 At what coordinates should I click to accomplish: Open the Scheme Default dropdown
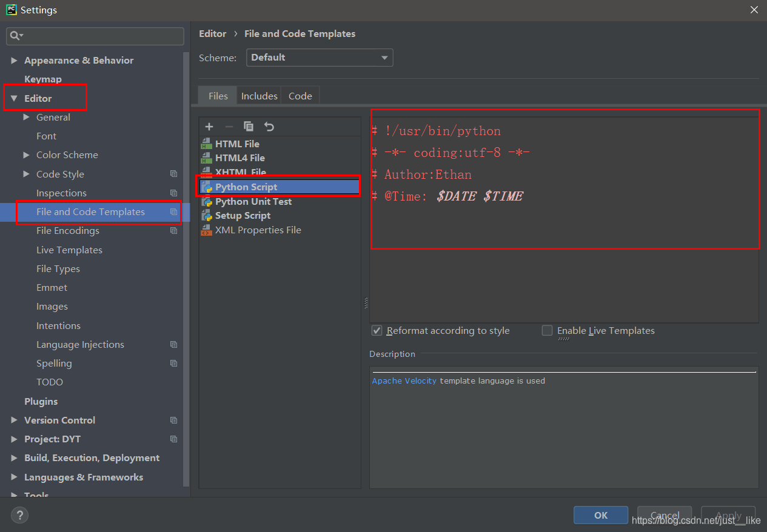click(x=320, y=58)
